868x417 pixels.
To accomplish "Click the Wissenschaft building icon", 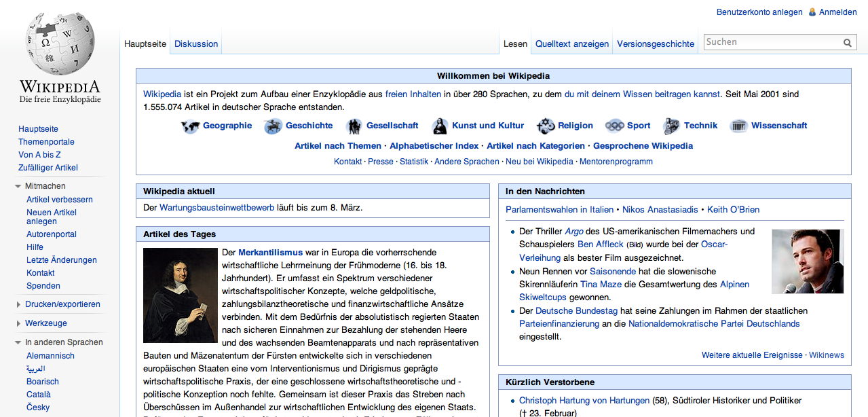I will point(739,126).
